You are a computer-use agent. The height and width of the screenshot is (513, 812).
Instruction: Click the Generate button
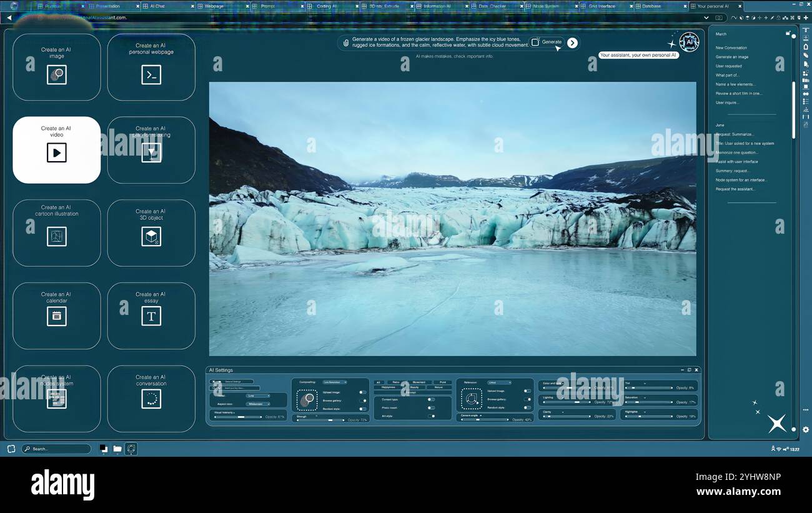click(x=547, y=42)
